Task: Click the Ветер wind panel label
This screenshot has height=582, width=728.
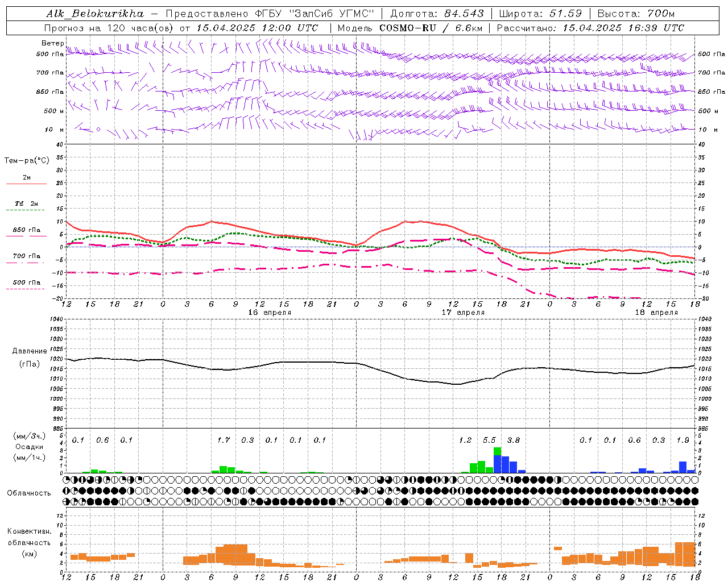Action: 53,43
